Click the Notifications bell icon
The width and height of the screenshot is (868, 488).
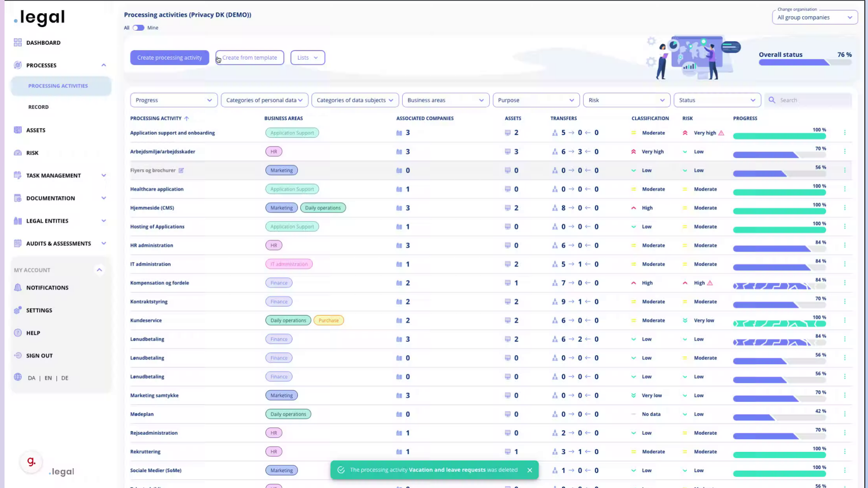[x=18, y=287]
